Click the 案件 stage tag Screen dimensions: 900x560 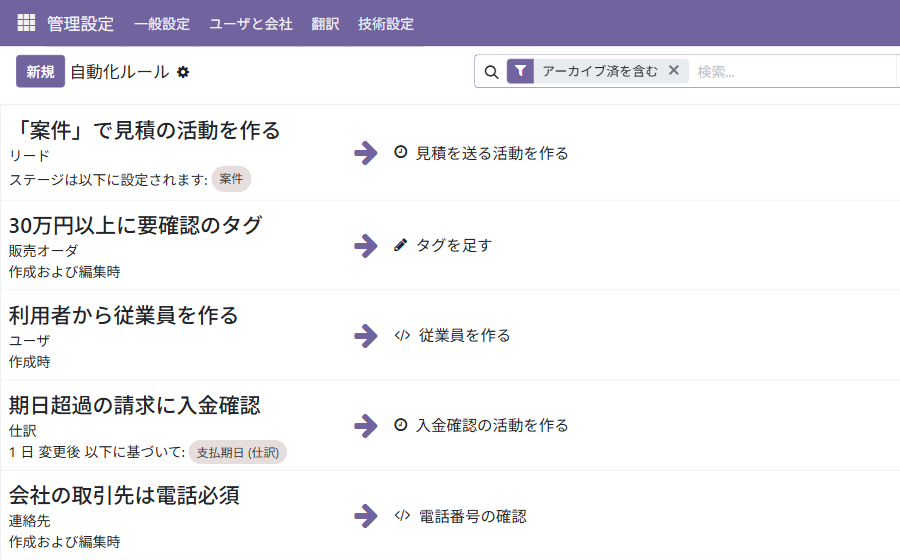point(231,179)
